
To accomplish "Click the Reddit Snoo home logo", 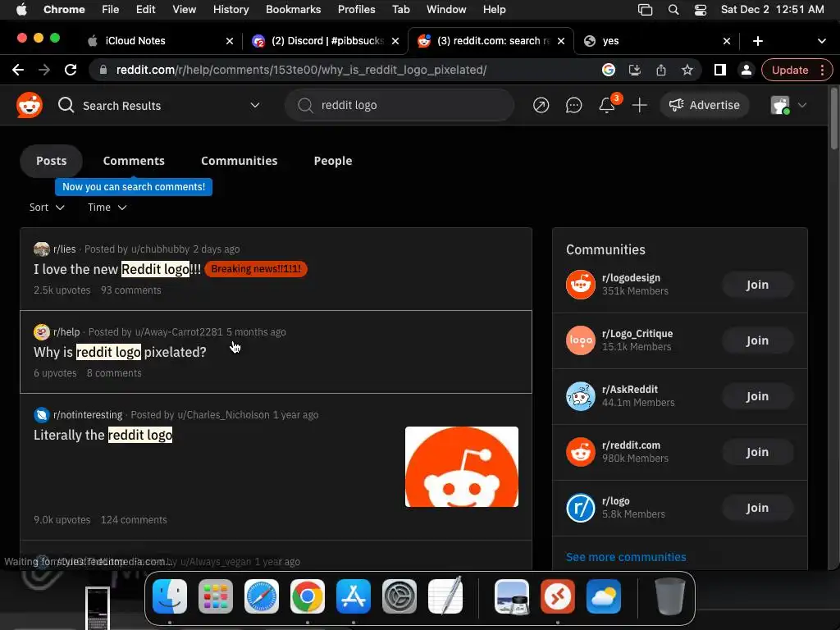I will (29, 105).
